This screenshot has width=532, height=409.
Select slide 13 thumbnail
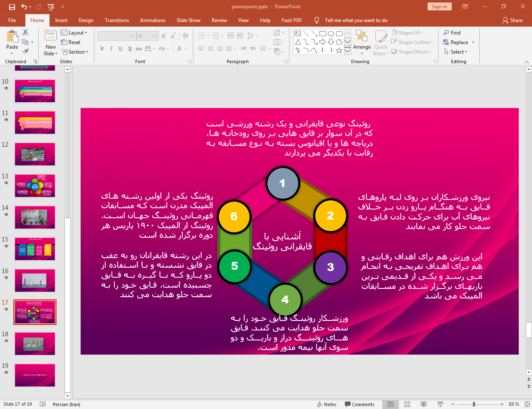click(x=35, y=186)
